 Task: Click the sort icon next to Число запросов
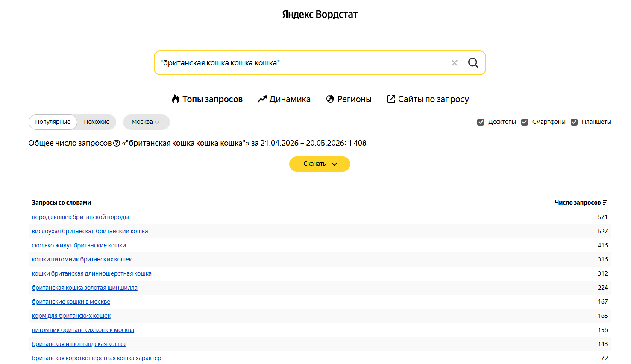[x=605, y=203]
